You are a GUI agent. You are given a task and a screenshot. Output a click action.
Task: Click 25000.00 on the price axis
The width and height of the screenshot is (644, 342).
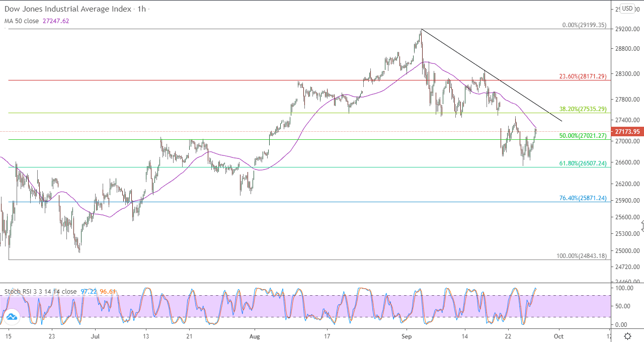627,250
